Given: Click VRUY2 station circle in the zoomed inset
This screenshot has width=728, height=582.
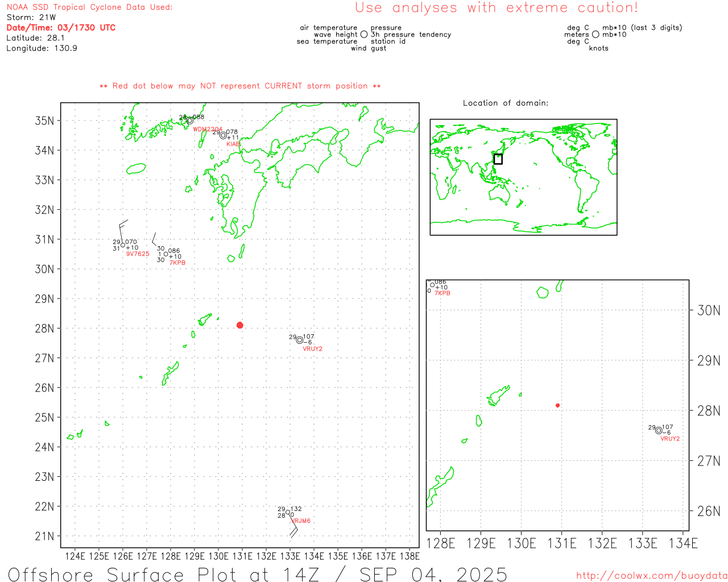Looking at the screenshot, I should coord(659,430).
